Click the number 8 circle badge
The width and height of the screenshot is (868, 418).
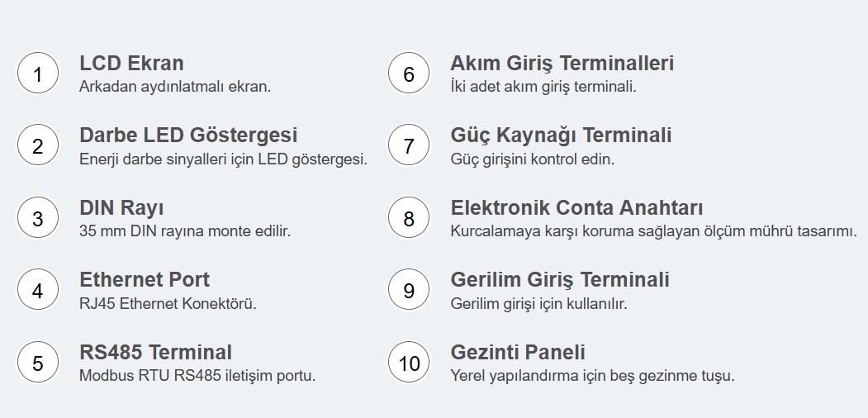coord(409,219)
